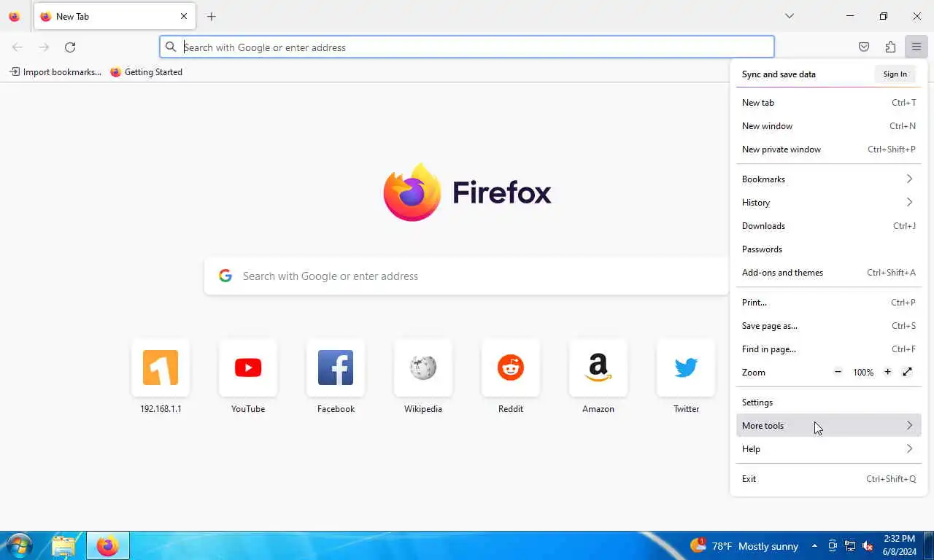
Task: Open the Amazon shortcut tile
Action: coord(598,376)
